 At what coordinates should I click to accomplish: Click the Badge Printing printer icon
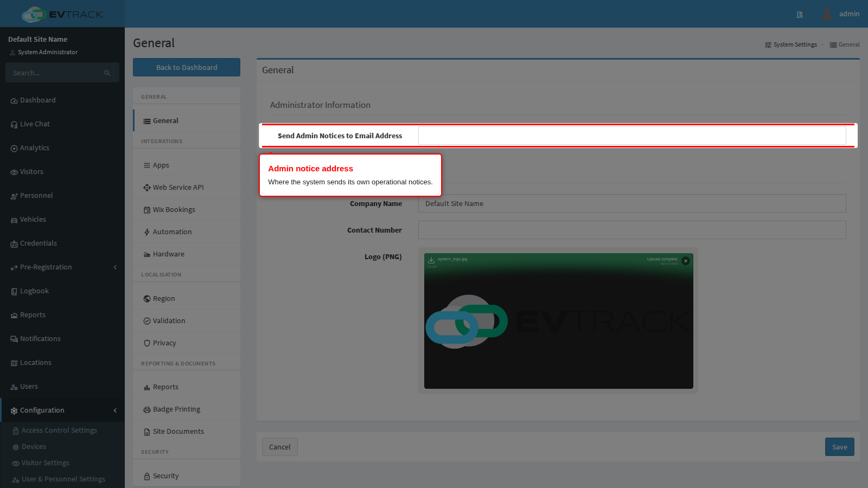(147, 409)
